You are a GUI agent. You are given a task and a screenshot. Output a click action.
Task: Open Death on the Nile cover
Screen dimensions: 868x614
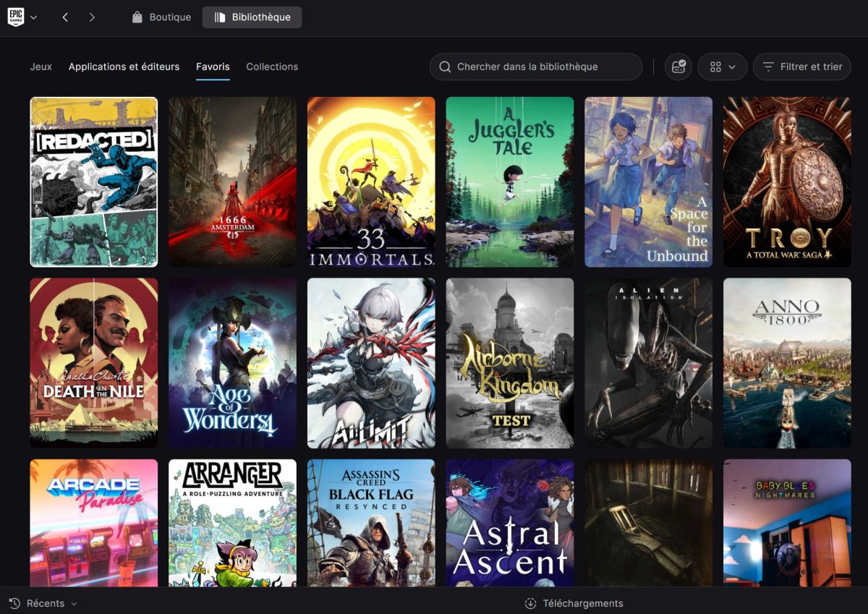pyautogui.click(x=93, y=363)
